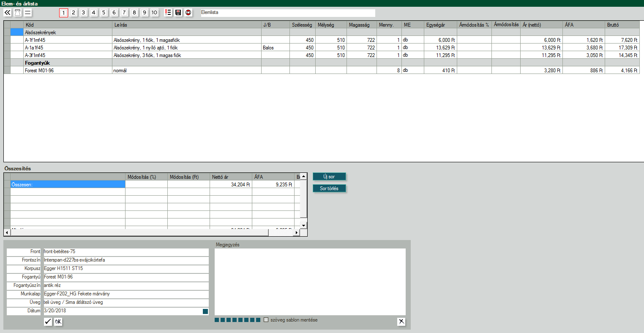Click the first teal square under Megjegyzés
This screenshot has width=644, height=333.
217,320
